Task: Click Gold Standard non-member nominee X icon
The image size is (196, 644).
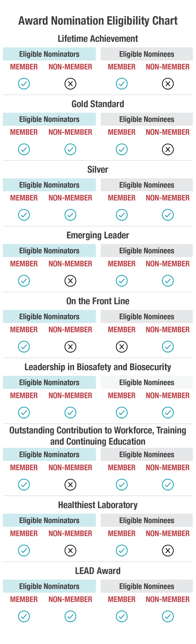Action: 168,150
